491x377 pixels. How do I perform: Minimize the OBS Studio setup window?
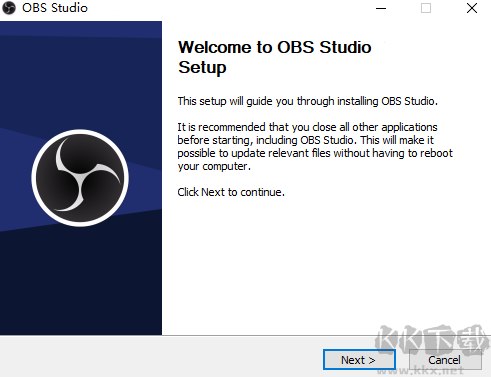[x=381, y=8]
